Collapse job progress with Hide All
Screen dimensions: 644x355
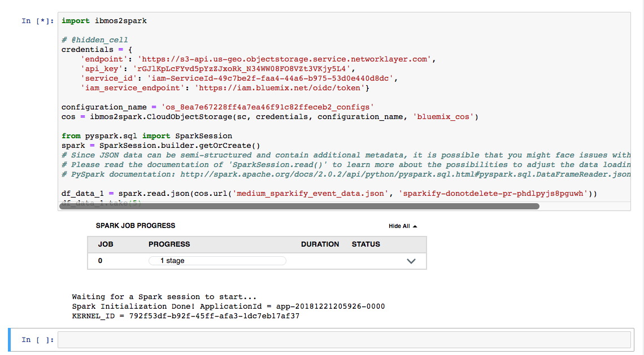(x=399, y=226)
